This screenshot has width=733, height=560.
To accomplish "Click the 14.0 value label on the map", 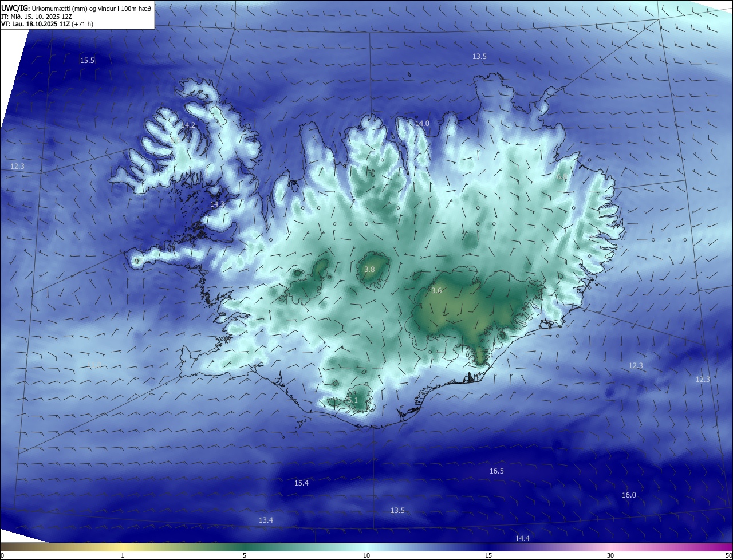I will click(x=422, y=123).
